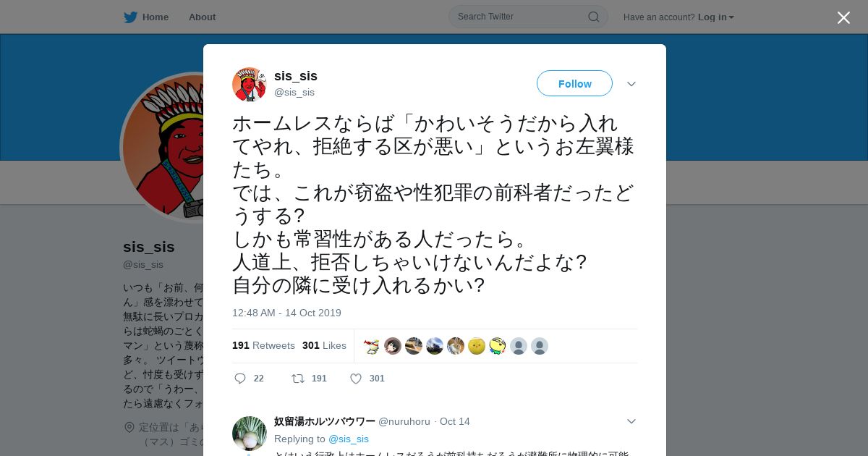Open the @sis_sis reply mention link
868x456 pixels.
pos(349,439)
